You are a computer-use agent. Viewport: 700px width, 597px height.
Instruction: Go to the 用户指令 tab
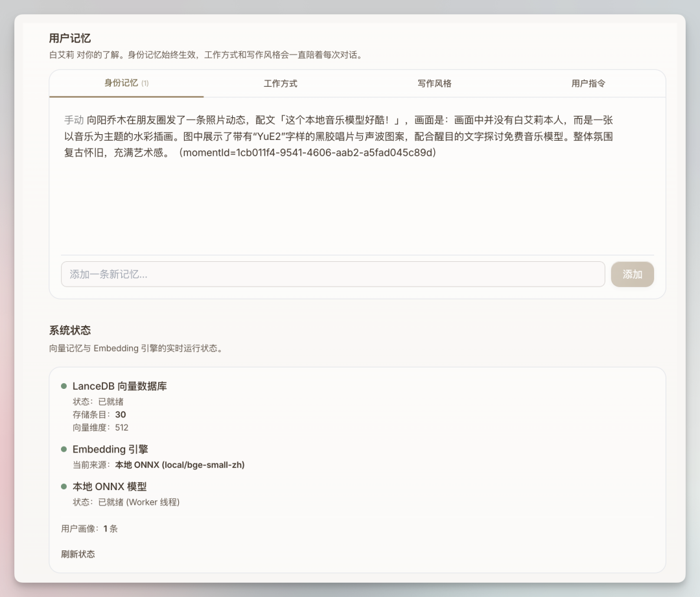[x=589, y=84]
